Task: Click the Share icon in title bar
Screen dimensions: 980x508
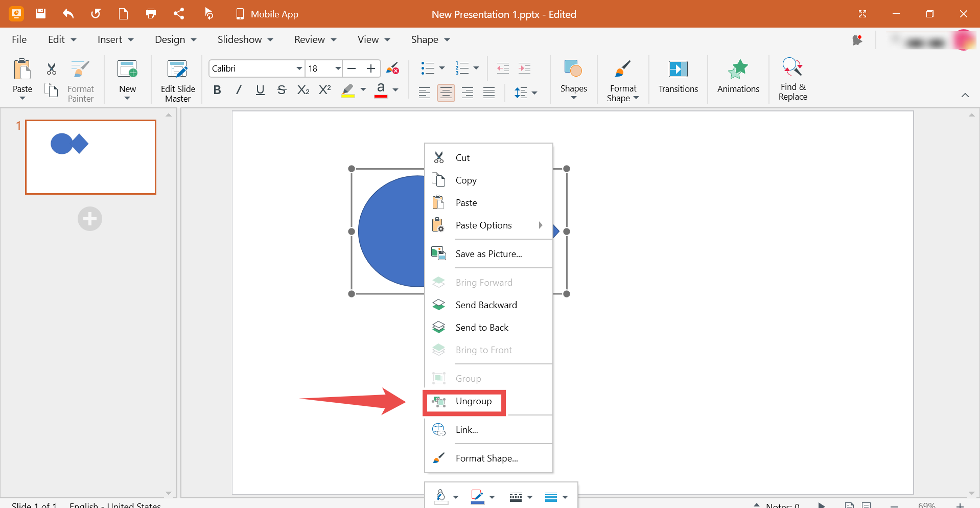Action: [x=179, y=14]
